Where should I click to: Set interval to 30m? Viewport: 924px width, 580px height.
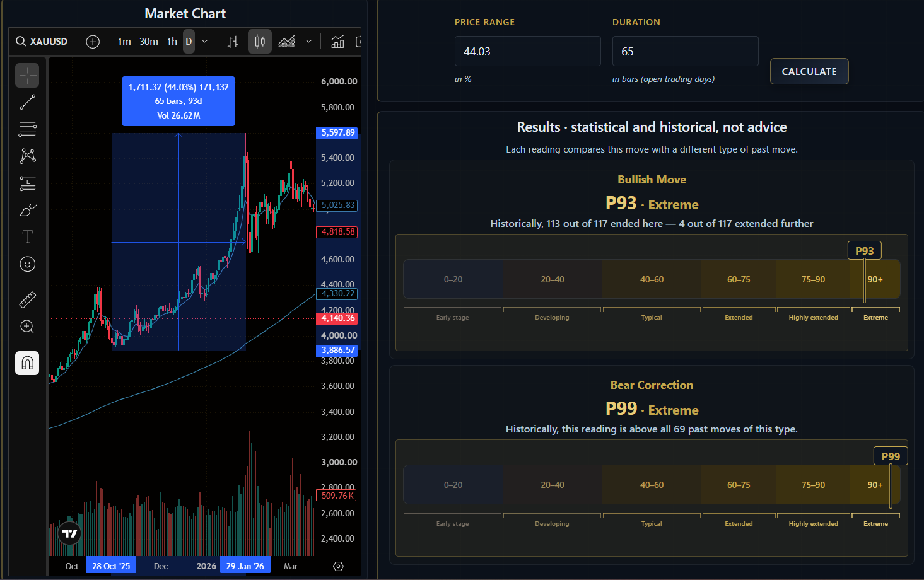(149, 42)
